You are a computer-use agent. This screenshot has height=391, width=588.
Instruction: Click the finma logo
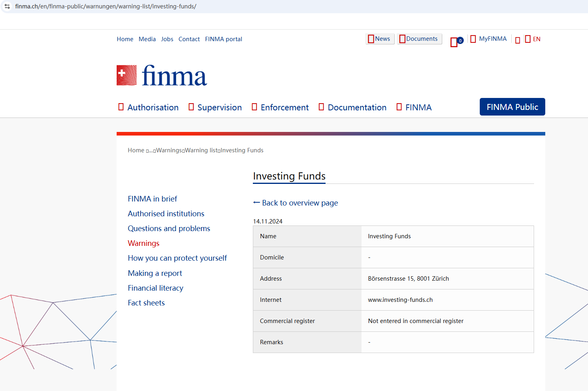[162, 76]
